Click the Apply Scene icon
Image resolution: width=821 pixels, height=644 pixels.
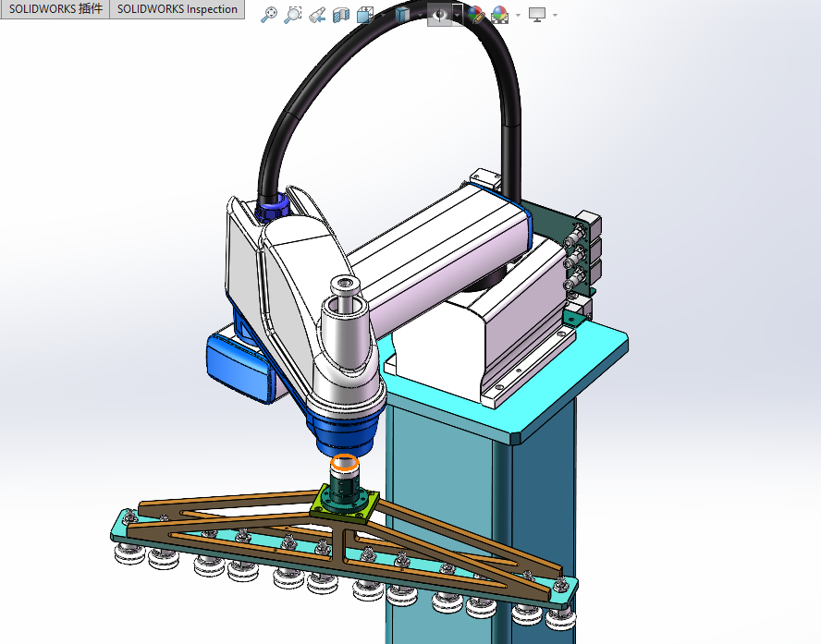pyautogui.click(x=500, y=15)
